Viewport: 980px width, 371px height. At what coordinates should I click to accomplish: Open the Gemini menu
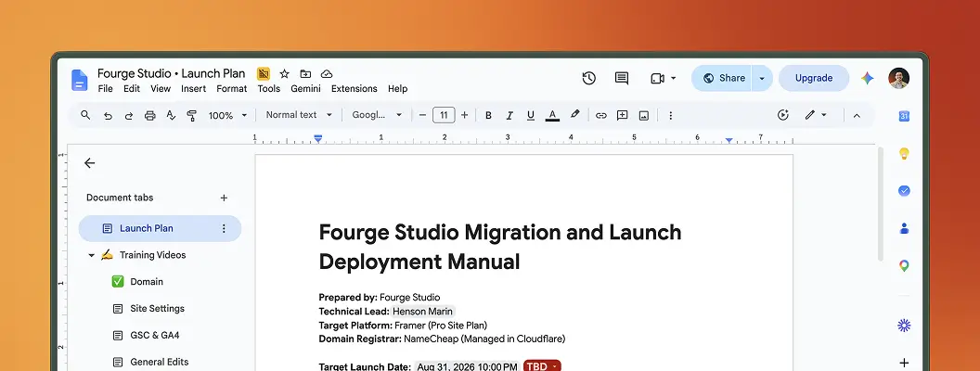(x=305, y=89)
